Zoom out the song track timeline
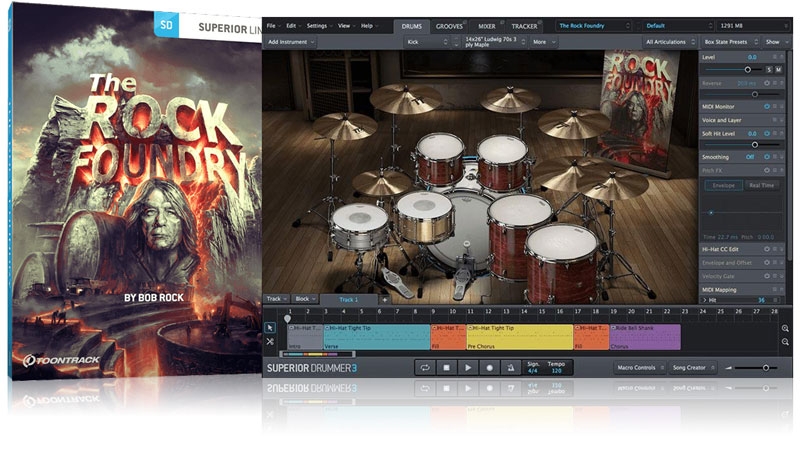800x467 pixels. (x=785, y=341)
